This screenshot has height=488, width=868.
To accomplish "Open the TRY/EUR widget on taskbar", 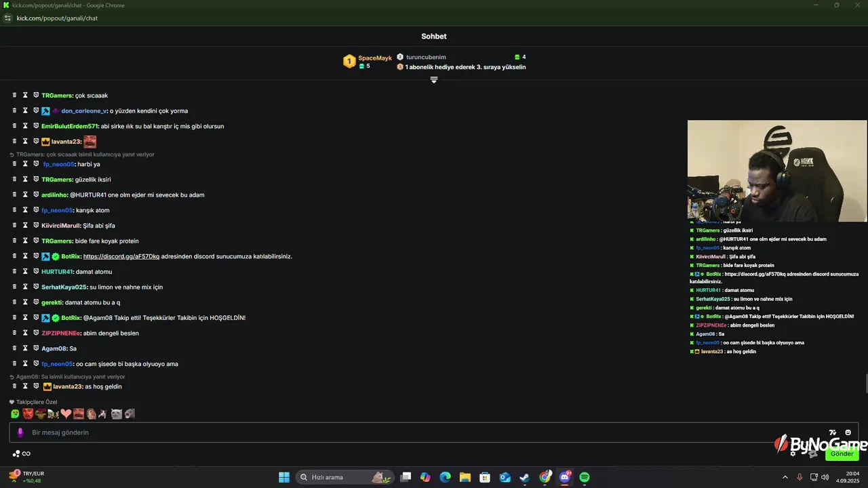I will coord(26,477).
